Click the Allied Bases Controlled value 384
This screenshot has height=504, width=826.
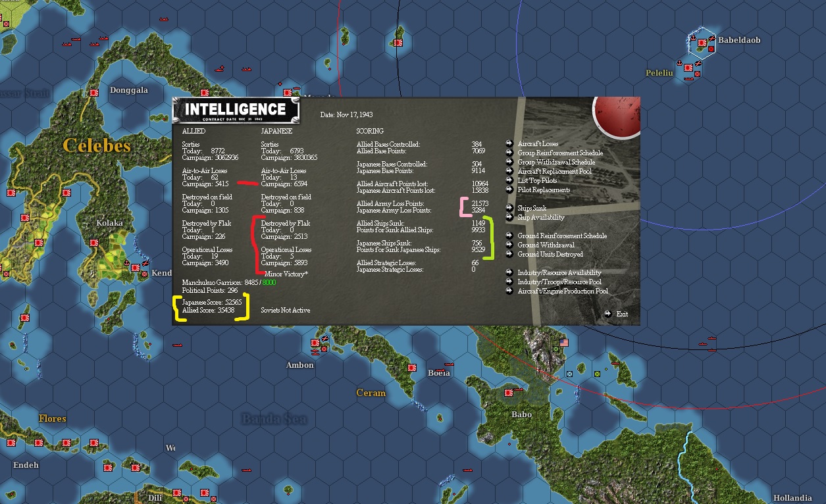(477, 144)
